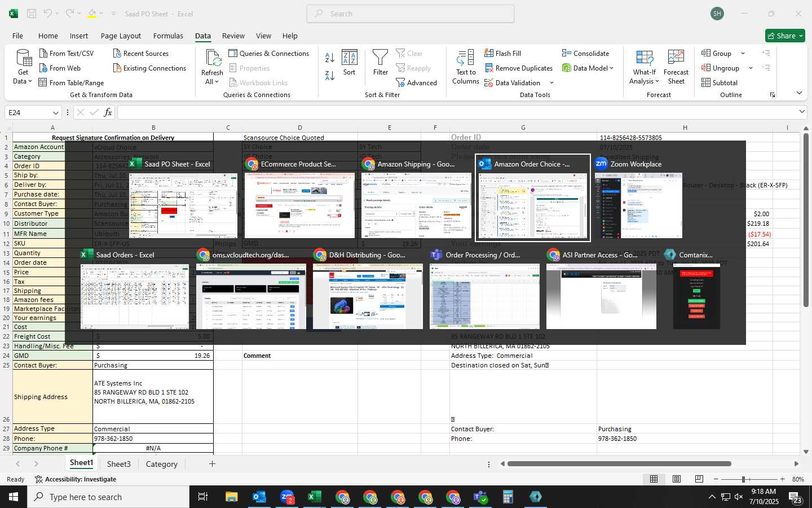
Task: Sort A to Z ascending
Action: point(330,57)
